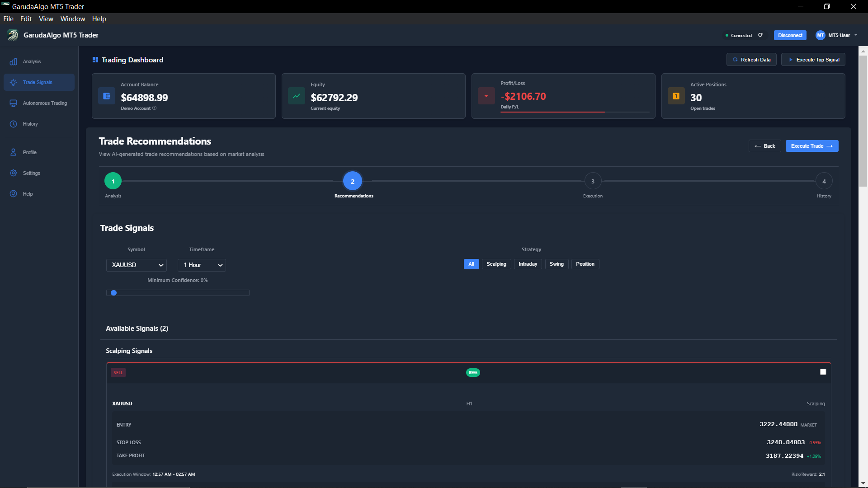Enable the Intraday strategy filter
This screenshot has height=488, width=868.
click(x=528, y=264)
